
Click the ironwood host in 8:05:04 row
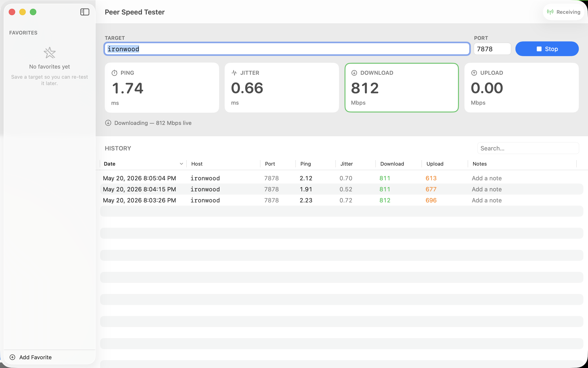(205, 178)
